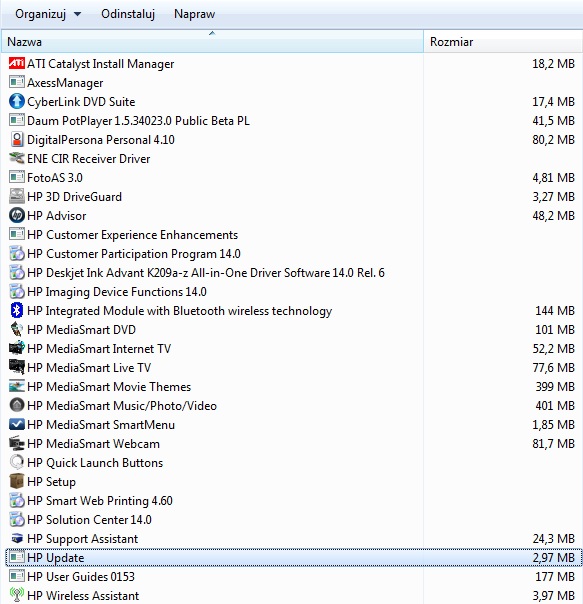Click the HP Imaging Device Functions icon

coord(17,291)
